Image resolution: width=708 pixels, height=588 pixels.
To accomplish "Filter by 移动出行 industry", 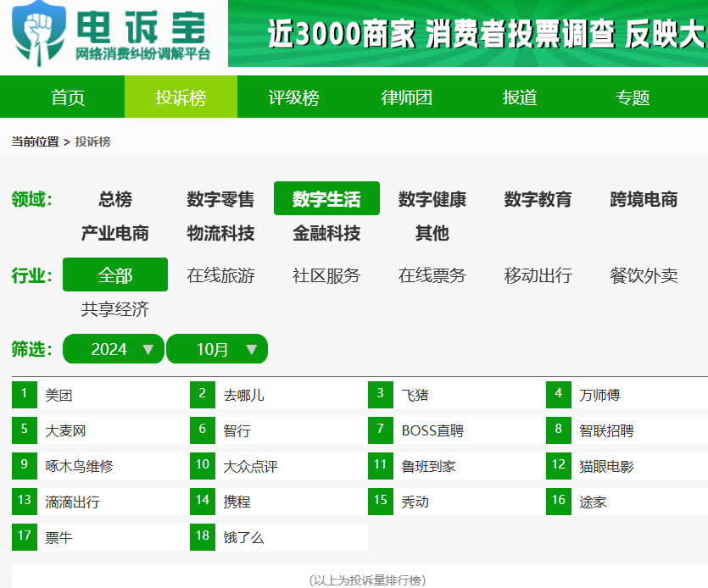I will coord(538,275).
